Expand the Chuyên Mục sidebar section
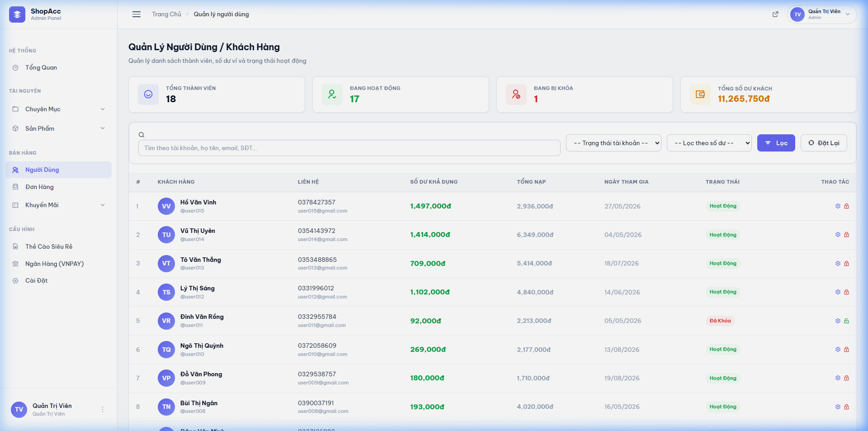Image resolution: width=868 pixels, height=431 pixels. tap(58, 109)
